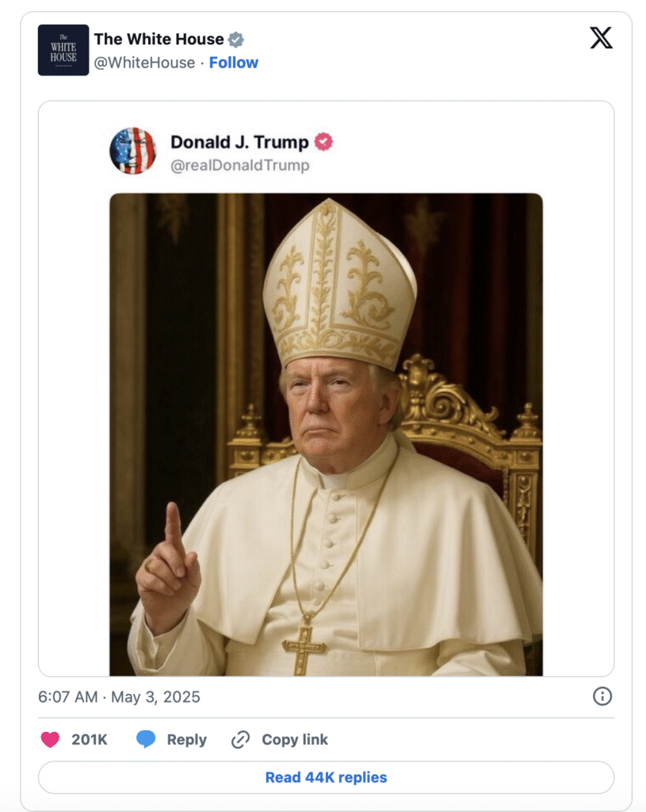The height and width of the screenshot is (812, 646).
Task: Follow The White House account
Action: click(x=234, y=63)
